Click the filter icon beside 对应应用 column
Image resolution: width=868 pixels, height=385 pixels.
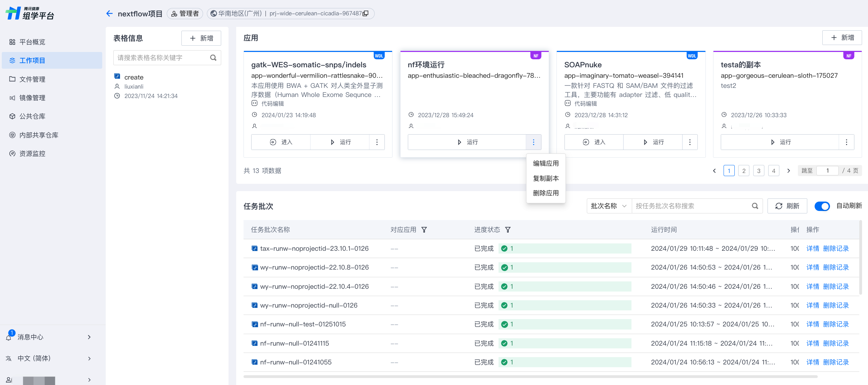pyautogui.click(x=424, y=230)
